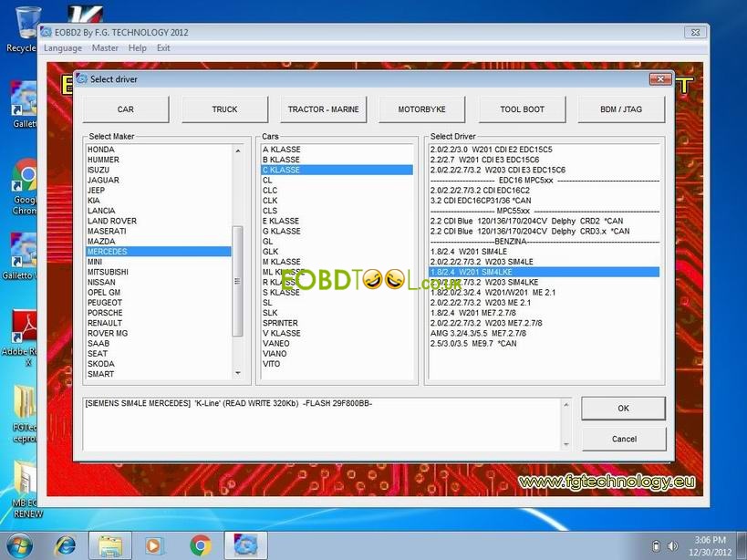This screenshot has height=560, width=747.
Task: Launch Internet Explorer in the taskbar
Action: [66, 545]
